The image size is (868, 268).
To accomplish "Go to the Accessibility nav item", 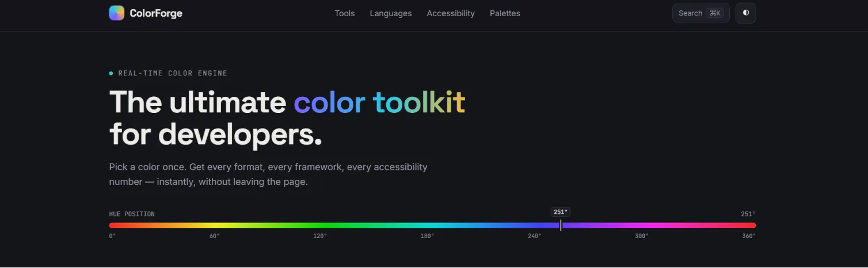I will pos(451,13).
